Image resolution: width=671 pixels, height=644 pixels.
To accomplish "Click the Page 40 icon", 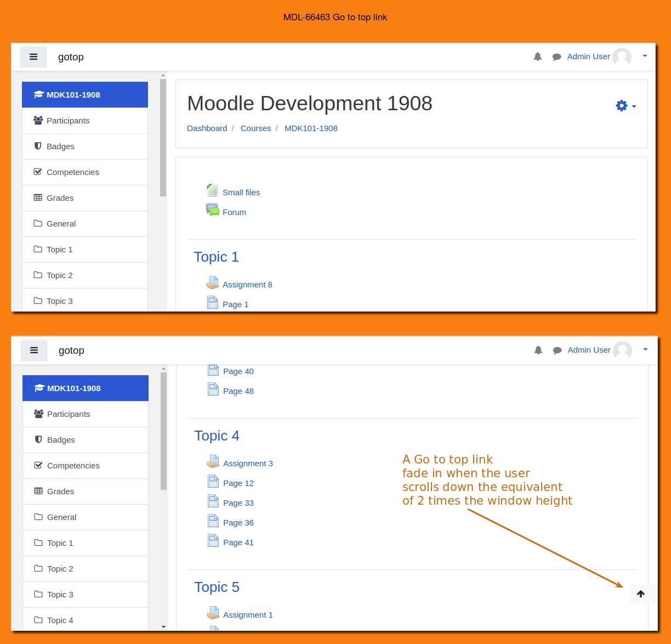I will coord(213,370).
